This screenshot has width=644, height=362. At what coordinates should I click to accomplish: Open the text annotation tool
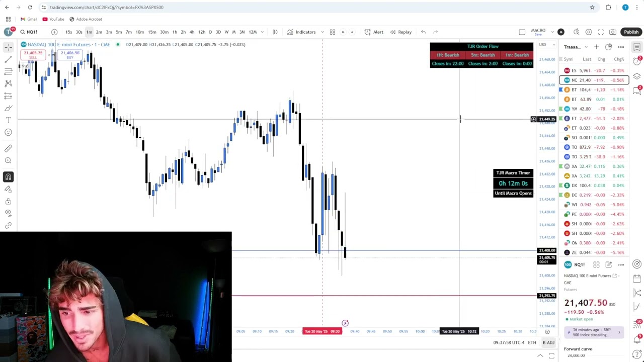point(8,120)
